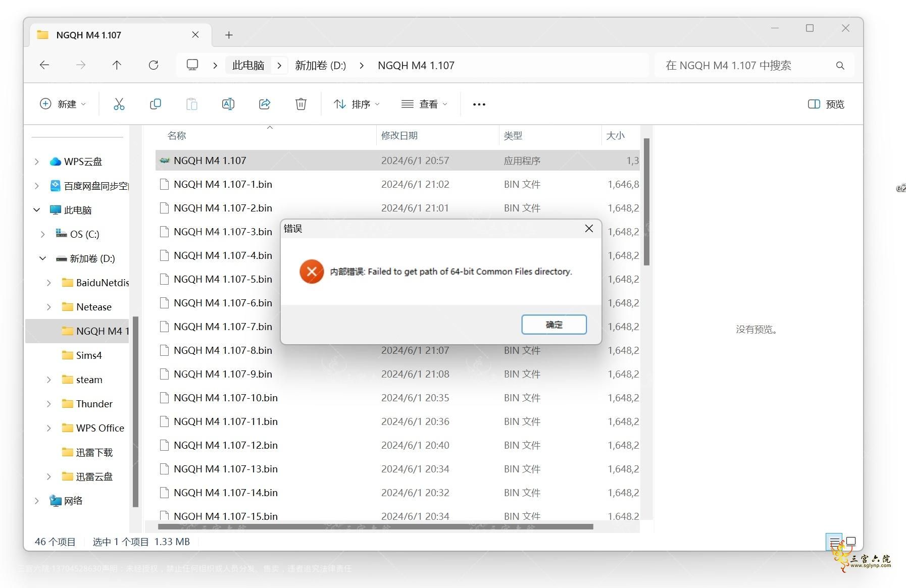The width and height of the screenshot is (906, 588).
Task: Expand Netease folder node
Action: pyautogui.click(x=49, y=307)
